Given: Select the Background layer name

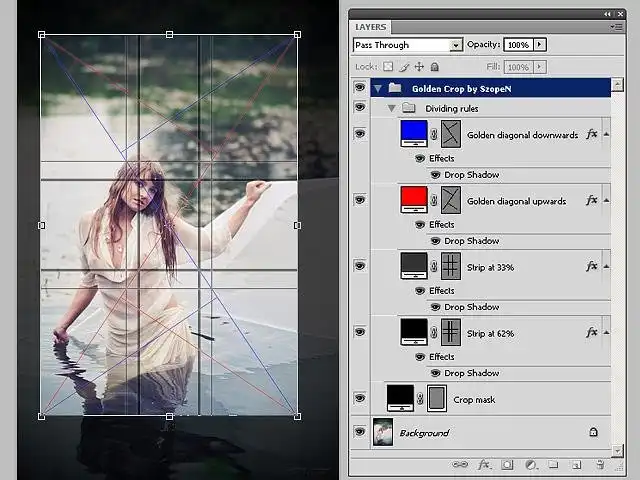Looking at the screenshot, I should click(x=424, y=433).
